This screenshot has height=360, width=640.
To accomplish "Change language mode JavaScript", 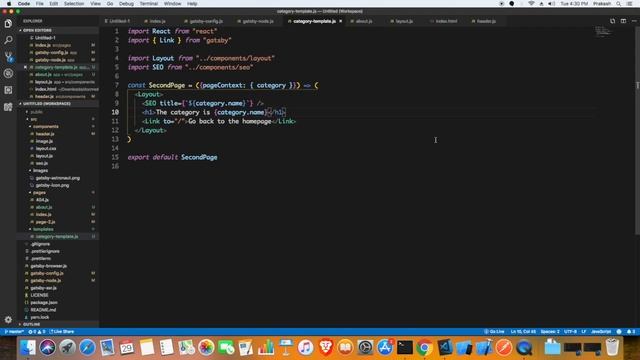I will coord(601,331).
